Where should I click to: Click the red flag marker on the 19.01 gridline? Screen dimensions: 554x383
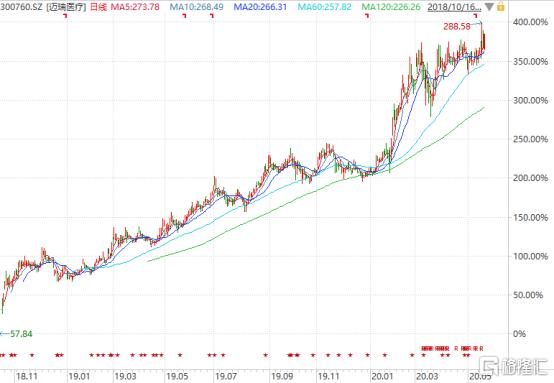pyautogui.click(x=65, y=16)
